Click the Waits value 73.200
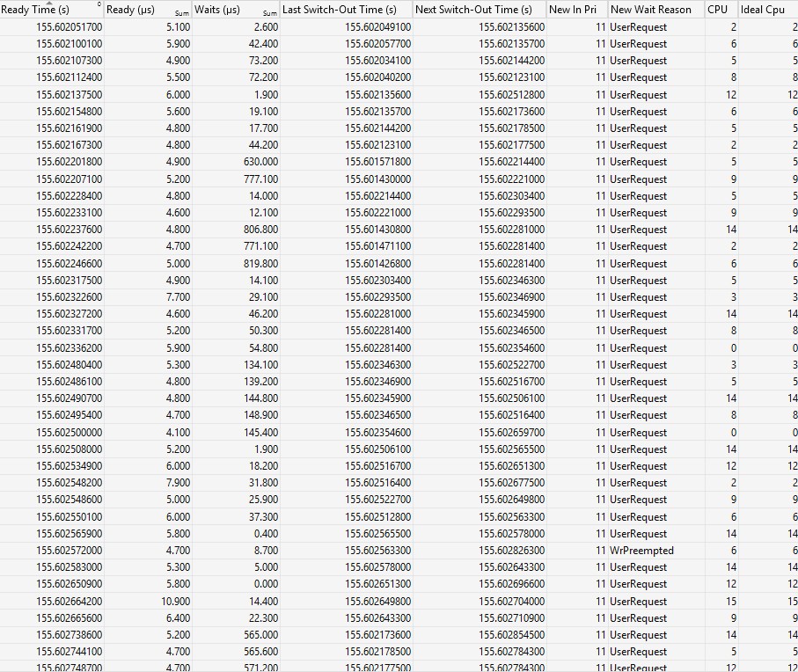This screenshot has height=672, width=798. pyautogui.click(x=263, y=61)
